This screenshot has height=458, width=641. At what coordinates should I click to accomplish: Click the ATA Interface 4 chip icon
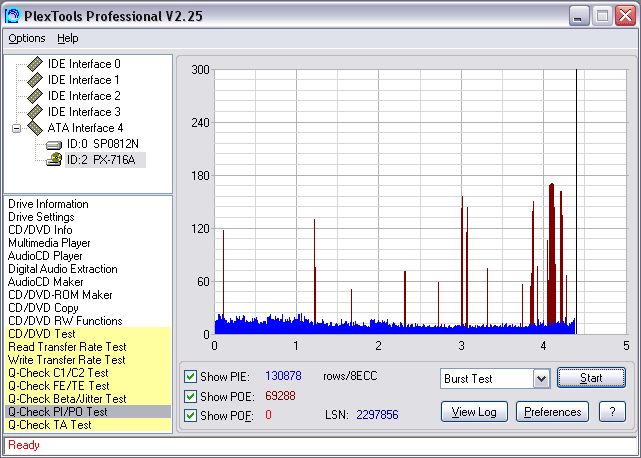(x=35, y=128)
